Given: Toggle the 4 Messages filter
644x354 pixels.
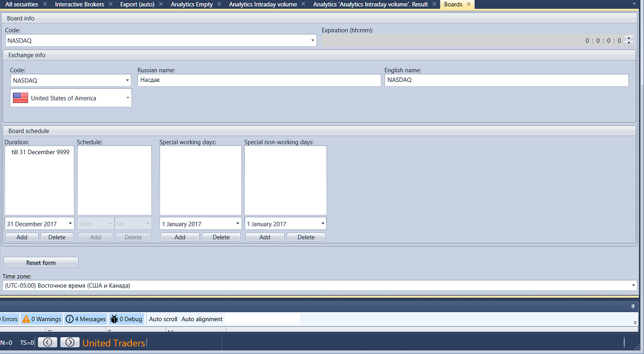Looking at the screenshot, I should [86, 319].
